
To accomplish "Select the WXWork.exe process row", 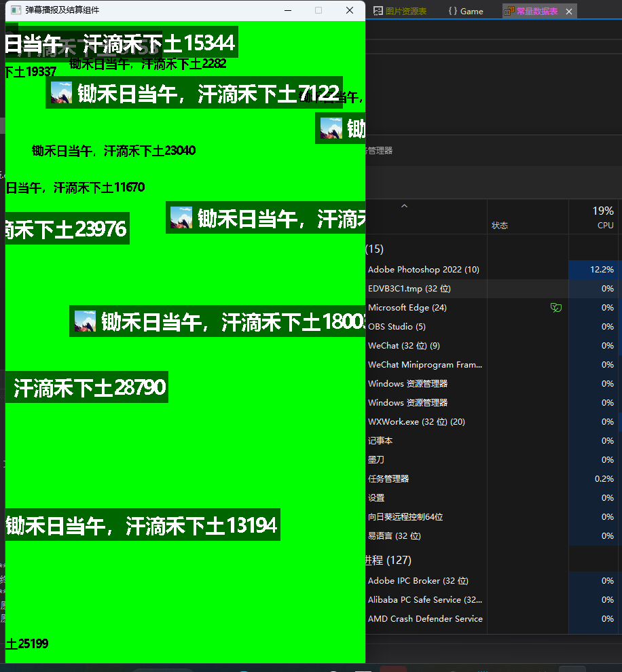I will point(416,422).
